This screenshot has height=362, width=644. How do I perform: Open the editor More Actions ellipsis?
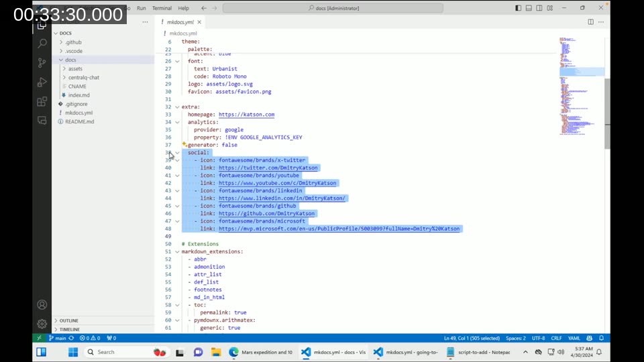[601, 21]
